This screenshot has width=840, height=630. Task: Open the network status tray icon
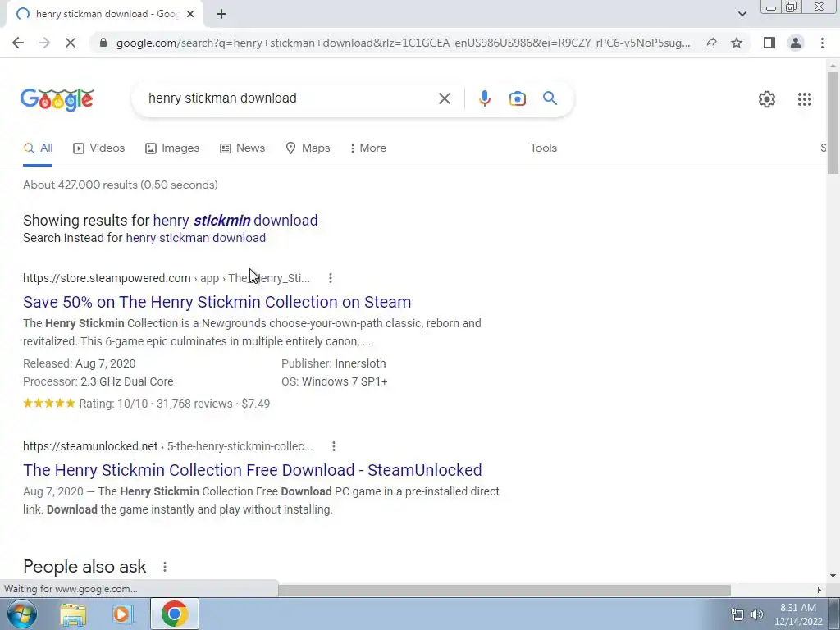pos(737,614)
